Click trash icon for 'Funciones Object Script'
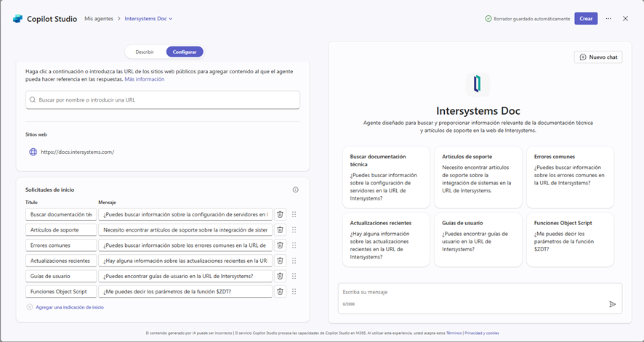 [x=280, y=291]
